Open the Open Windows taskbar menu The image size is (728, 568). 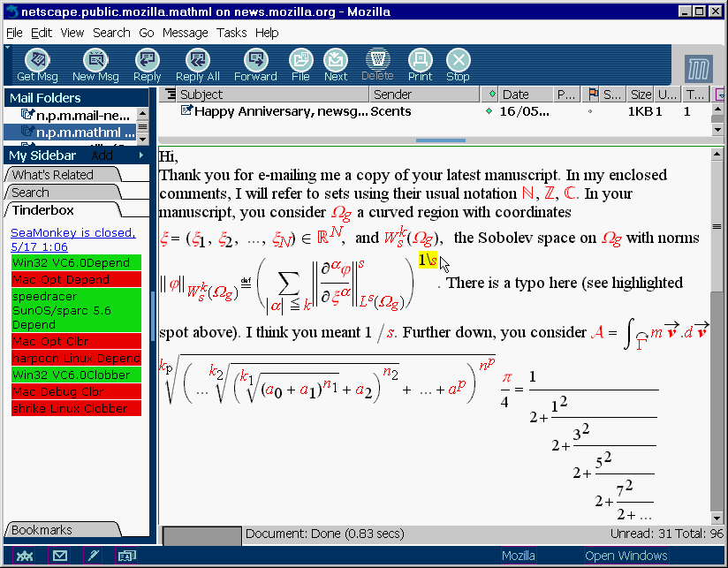626,556
